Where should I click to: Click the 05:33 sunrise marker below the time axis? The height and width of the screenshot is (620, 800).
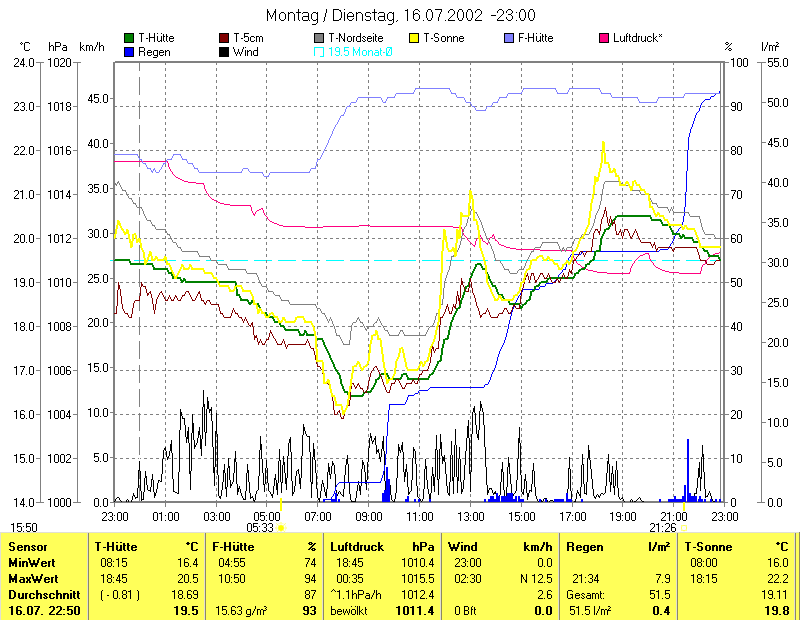coord(262,526)
